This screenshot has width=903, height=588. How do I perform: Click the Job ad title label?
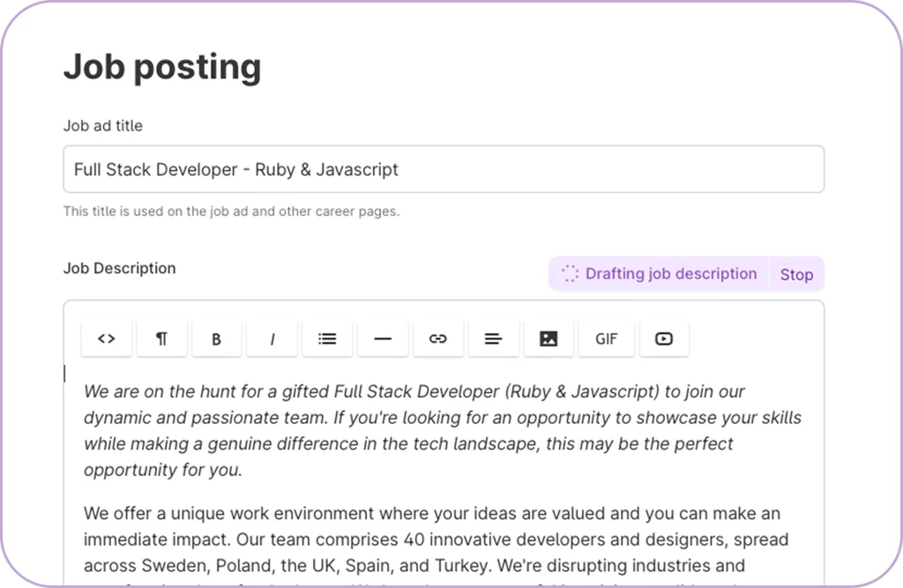point(102,126)
